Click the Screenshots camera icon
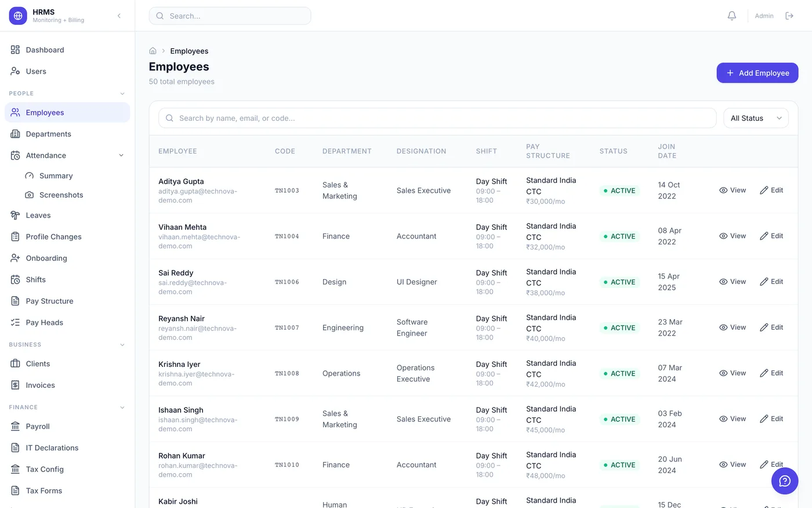The height and width of the screenshot is (508, 812). click(30, 195)
